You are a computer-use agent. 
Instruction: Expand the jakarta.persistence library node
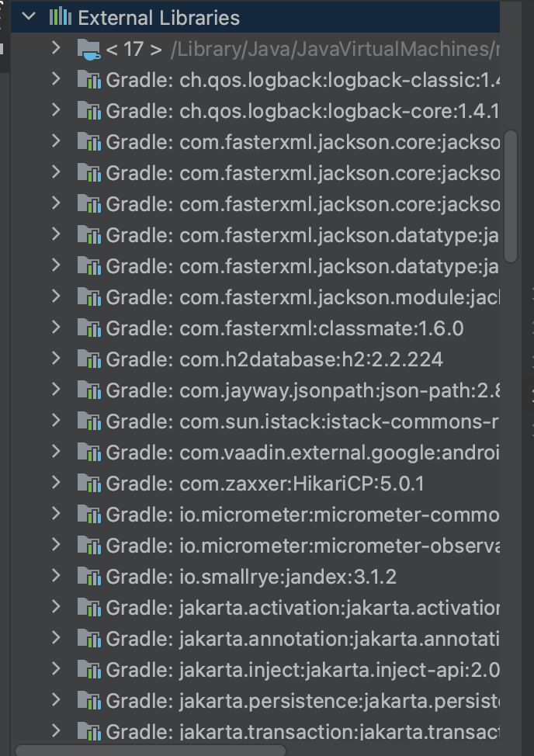tap(56, 699)
